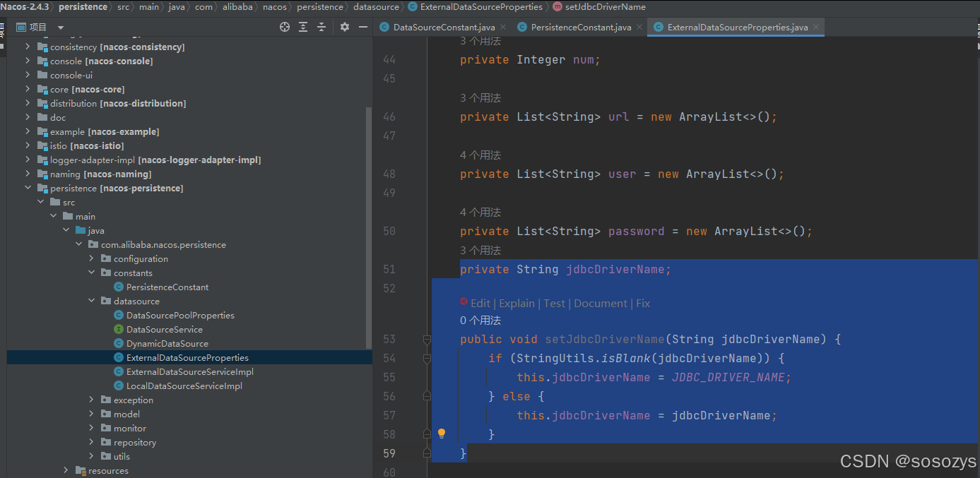
Task: Click the Fix code action link
Action: click(643, 303)
